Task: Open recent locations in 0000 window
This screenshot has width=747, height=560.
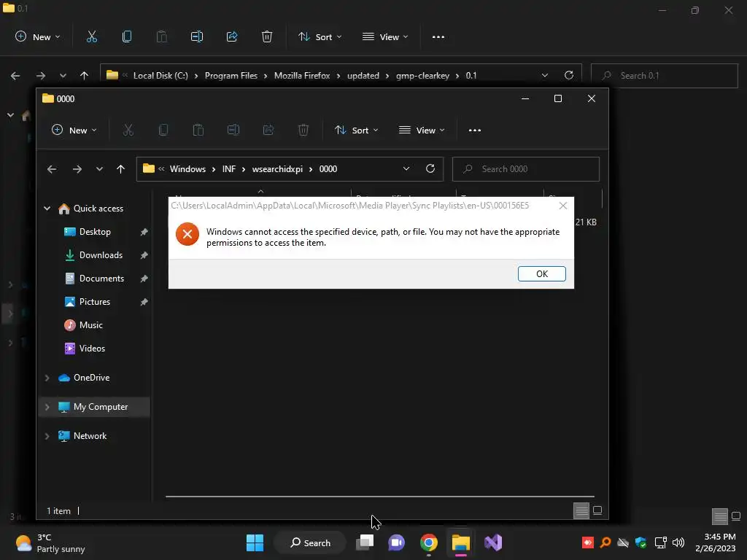Action: point(99,169)
